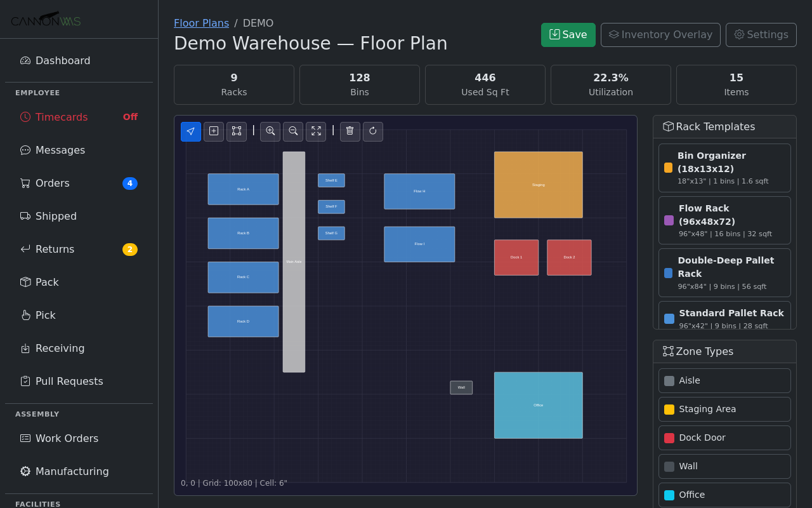812x508 pixels.
Task: Activate the add-element tool on the floor plan toolbar
Action: 214,131
